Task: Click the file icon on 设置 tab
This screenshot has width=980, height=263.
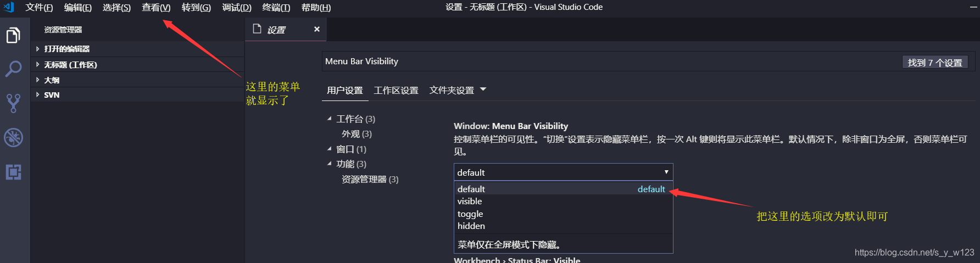Action: [257, 29]
